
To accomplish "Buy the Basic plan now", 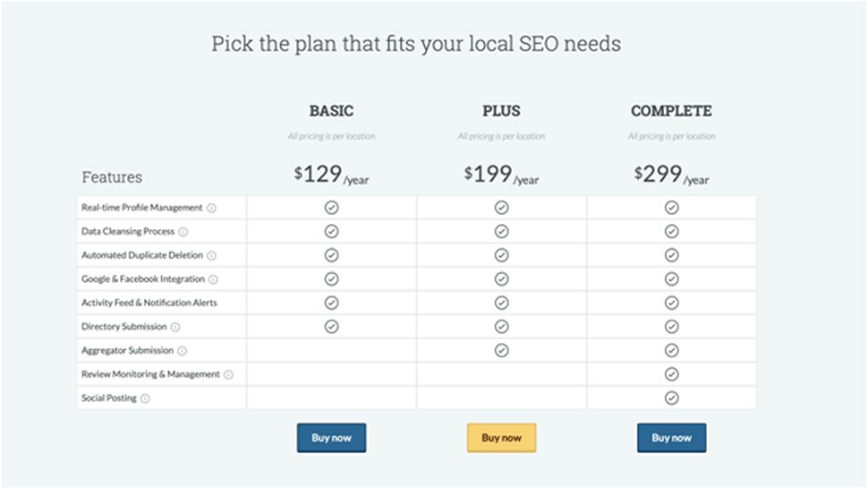I will (x=332, y=438).
